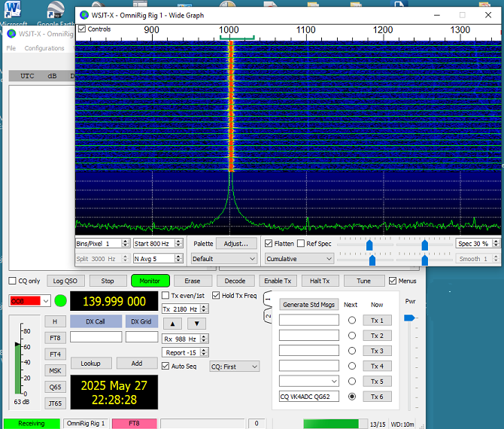Click Palette Adjust... button

[x=236, y=243]
